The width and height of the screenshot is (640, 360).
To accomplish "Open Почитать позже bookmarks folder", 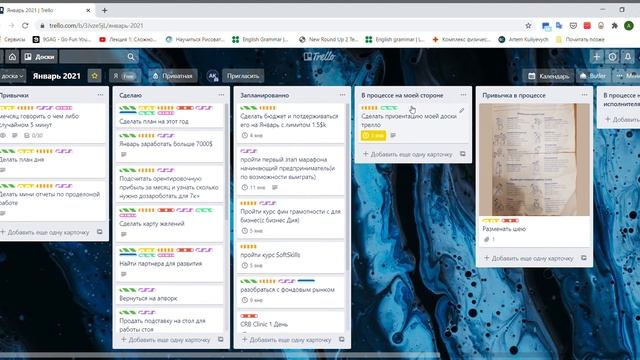I will tap(580, 39).
